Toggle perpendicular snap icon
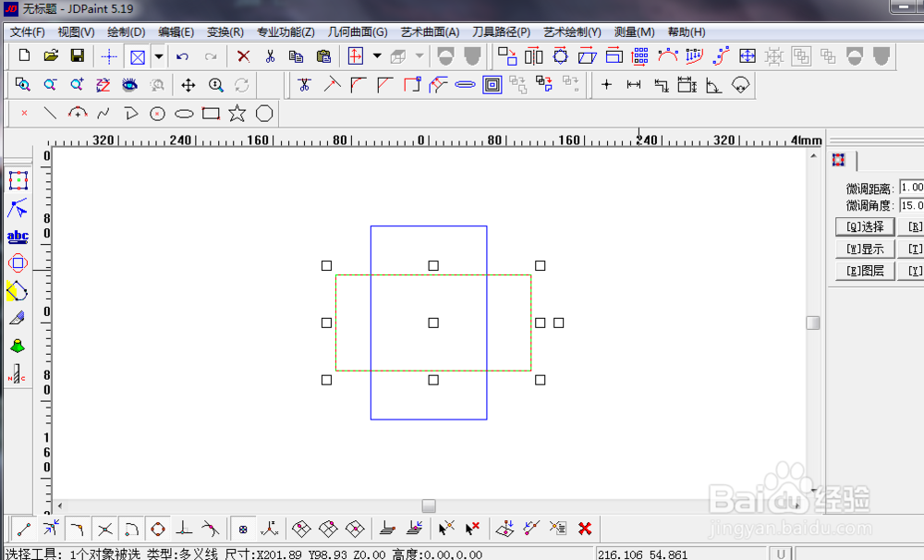This screenshot has height=560, width=924. tap(184, 529)
